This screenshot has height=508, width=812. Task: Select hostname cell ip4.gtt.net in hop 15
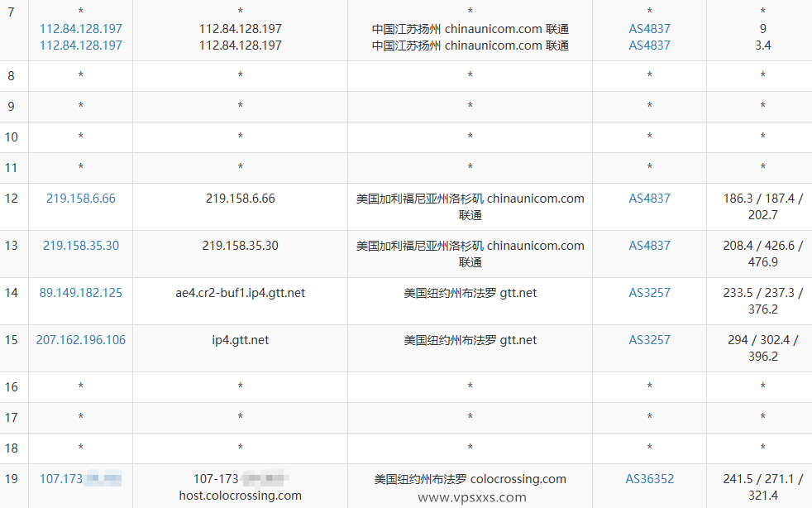(241, 340)
